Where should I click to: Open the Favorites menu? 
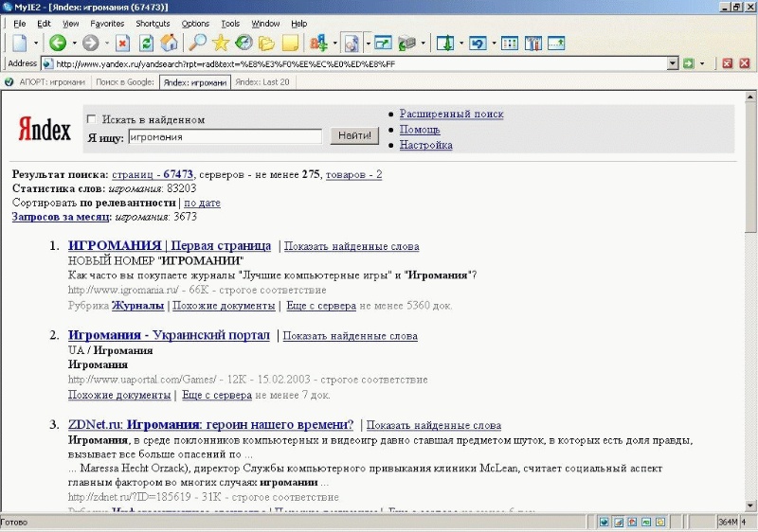click(x=107, y=23)
